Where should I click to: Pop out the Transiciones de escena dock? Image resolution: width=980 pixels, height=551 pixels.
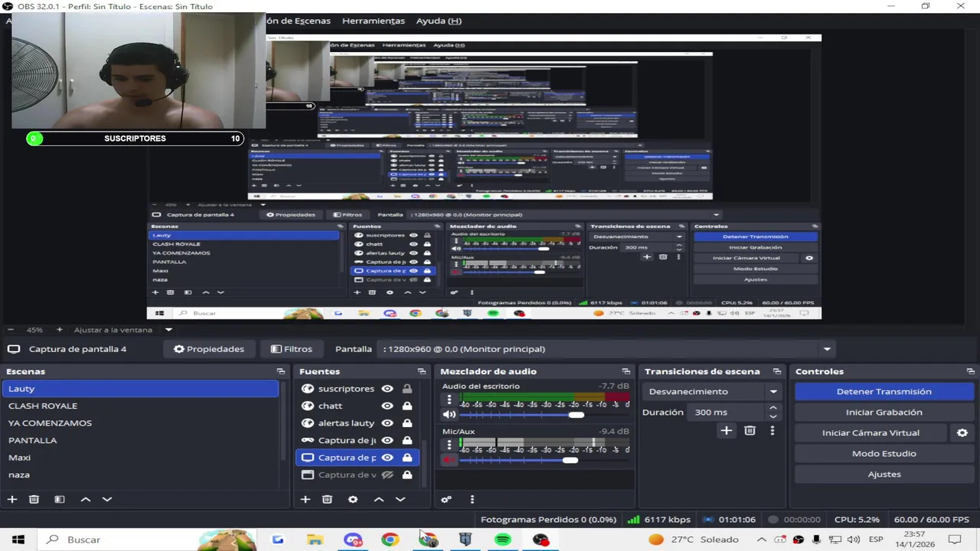tap(777, 371)
